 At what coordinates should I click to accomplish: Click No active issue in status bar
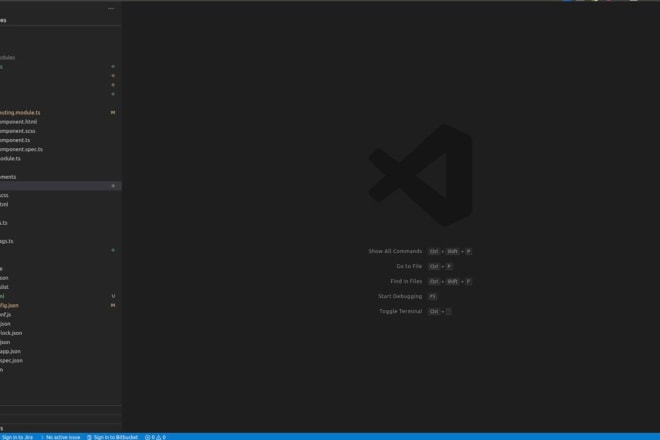(61, 437)
